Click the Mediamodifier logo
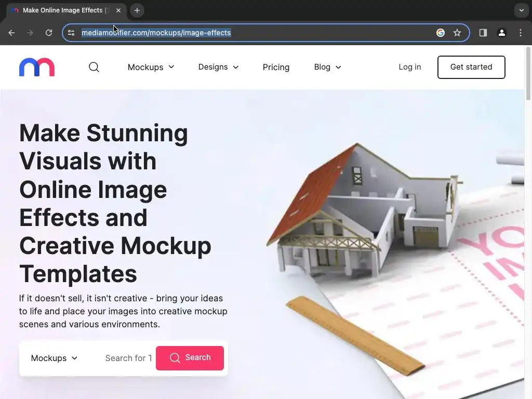This screenshot has height=399, width=532. [37, 67]
